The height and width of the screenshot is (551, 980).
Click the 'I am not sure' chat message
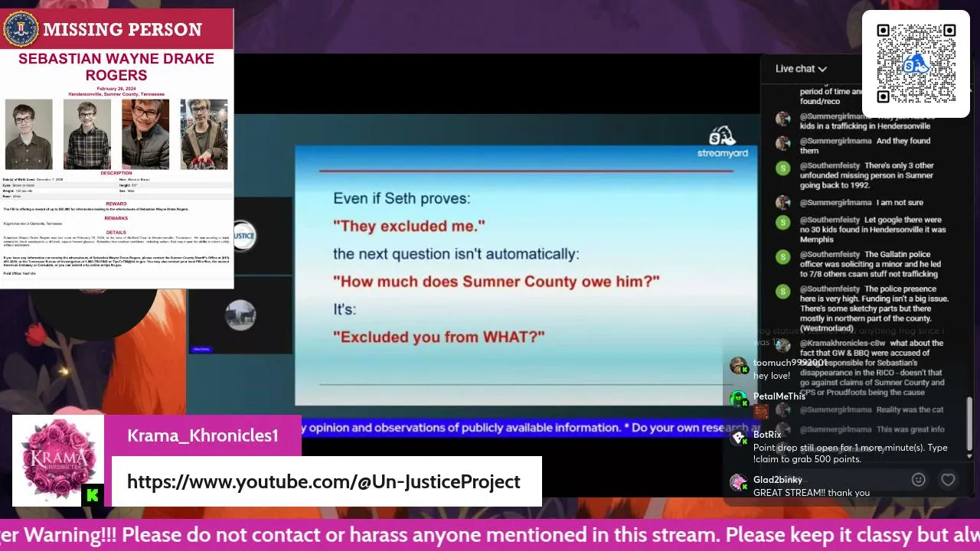pos(900,202)
